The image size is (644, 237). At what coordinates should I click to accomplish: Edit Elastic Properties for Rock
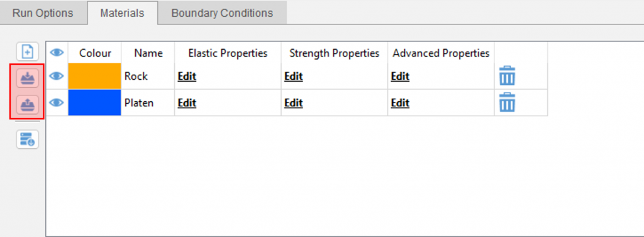pos(187,77)
